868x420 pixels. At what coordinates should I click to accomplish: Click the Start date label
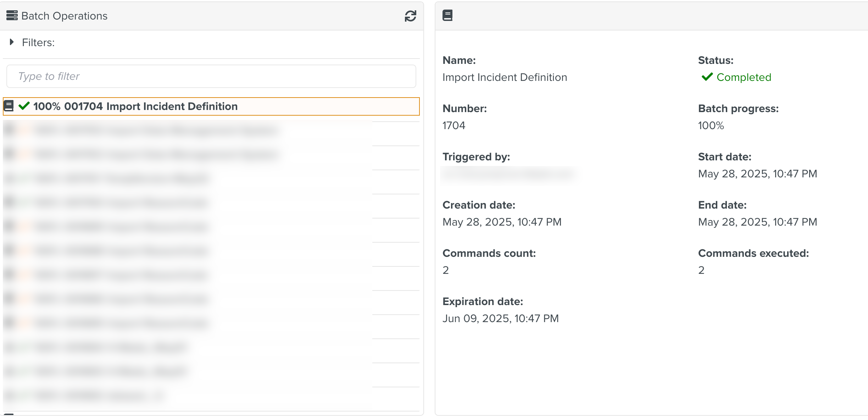click(724, 157)
